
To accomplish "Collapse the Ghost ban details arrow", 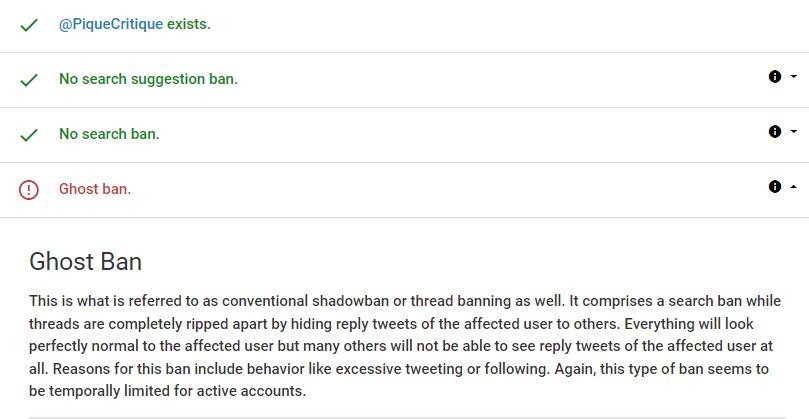I will click(x=794, y=186).
